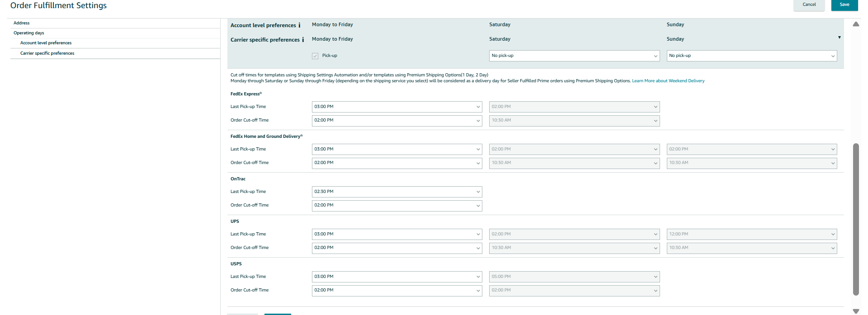The height and width of the screenshot is (315, 868).
Task: Go to Address in the side navigation
Action: [x=22, y=23]
